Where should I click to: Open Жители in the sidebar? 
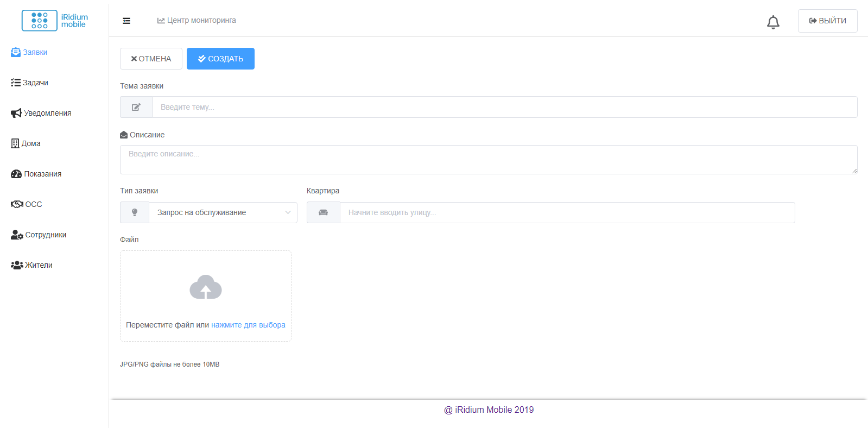pyautogui.click(x=32, y=265)
